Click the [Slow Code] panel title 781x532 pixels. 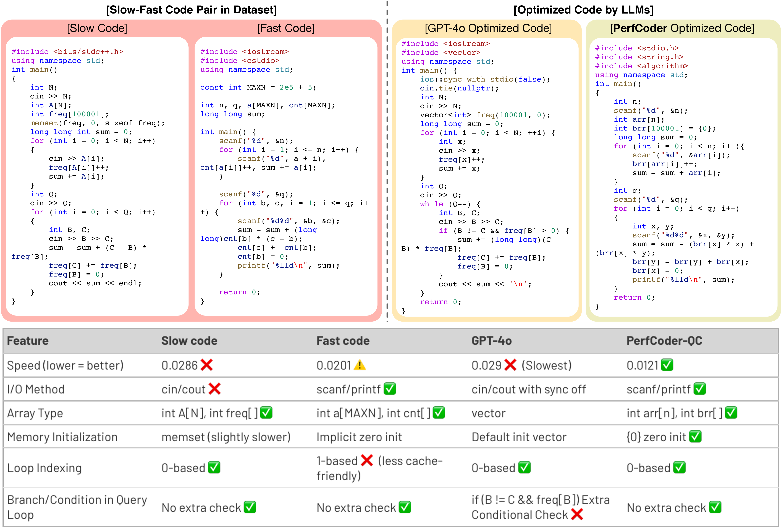(x=97, y=28)
